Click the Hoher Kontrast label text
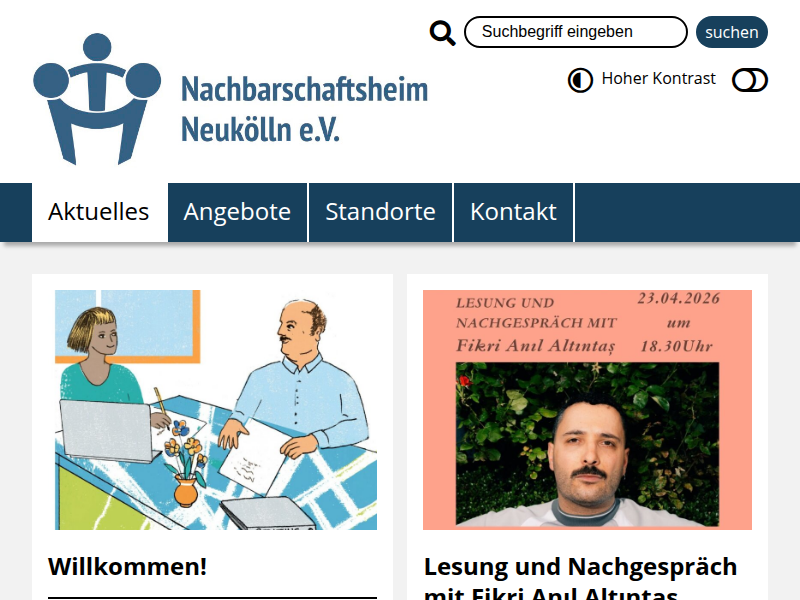The height and width of the screenshot is (600, 800). (658, 79)
